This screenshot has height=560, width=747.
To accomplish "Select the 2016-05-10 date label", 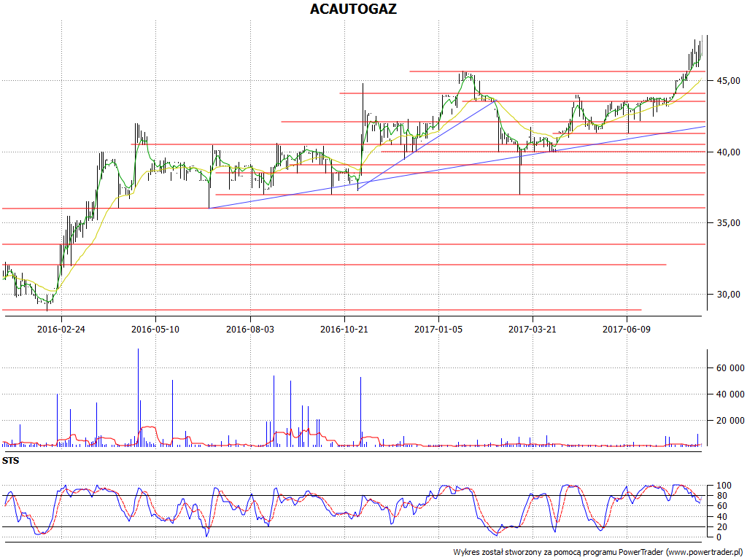I will [x=155, y=329].
